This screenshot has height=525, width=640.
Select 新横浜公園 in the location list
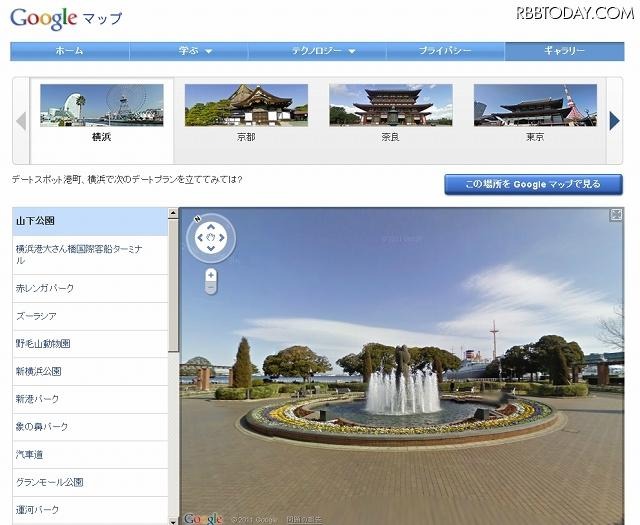click(90, 372)
